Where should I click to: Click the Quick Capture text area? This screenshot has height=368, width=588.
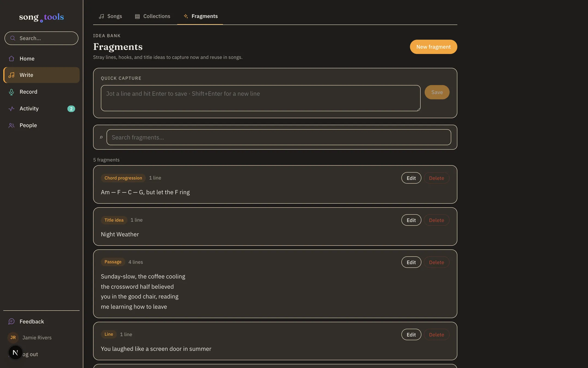point(261,98)
